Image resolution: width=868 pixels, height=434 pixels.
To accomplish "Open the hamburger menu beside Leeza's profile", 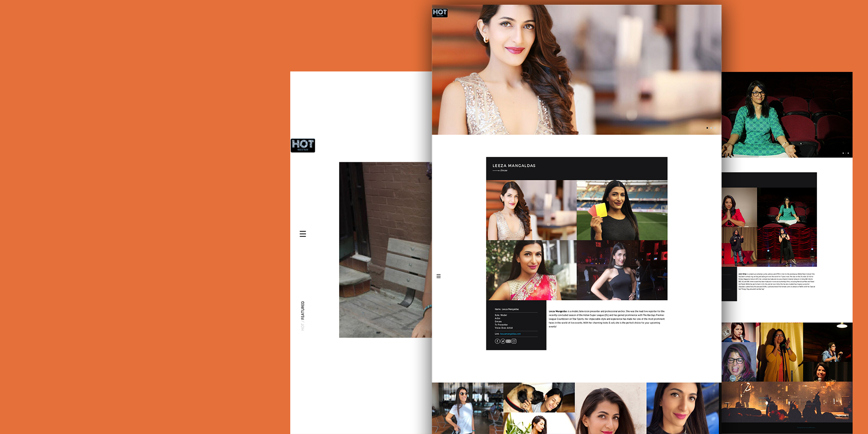I will [439, 276].
